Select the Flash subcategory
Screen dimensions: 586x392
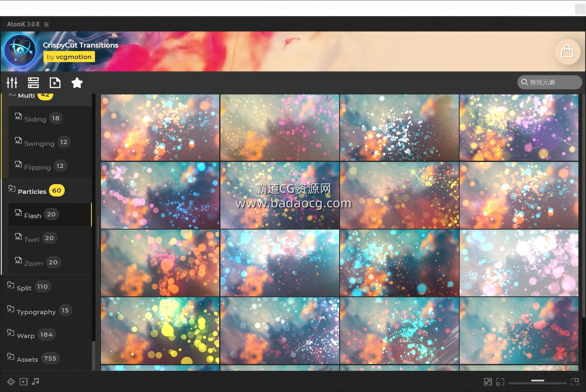click(x=50, y=215)
